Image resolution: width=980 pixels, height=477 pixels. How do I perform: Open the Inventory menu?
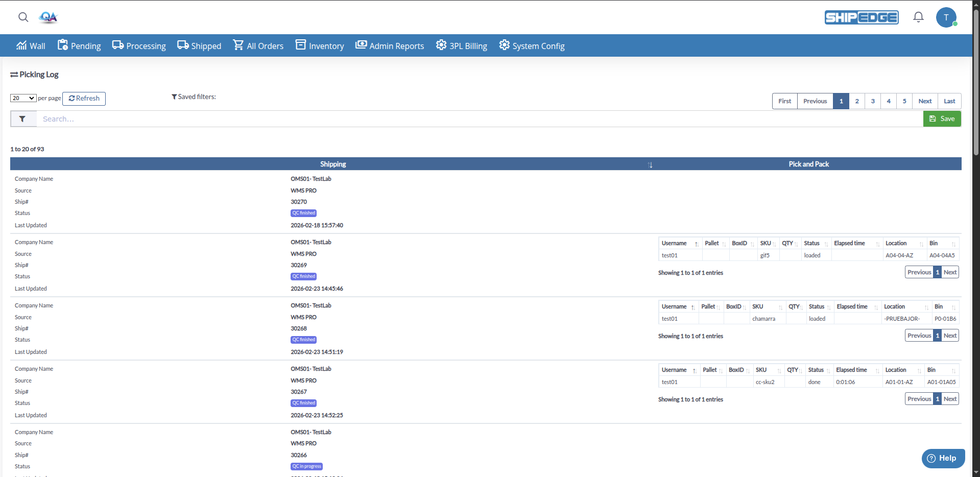click(x=320, y=45)
